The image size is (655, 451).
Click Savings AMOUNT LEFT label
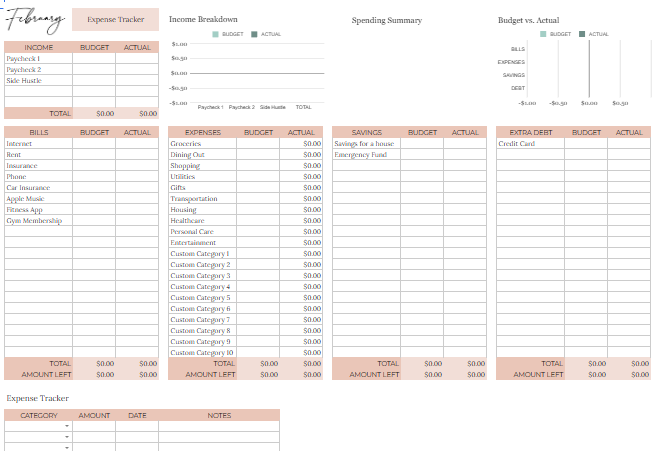point(374,375)
